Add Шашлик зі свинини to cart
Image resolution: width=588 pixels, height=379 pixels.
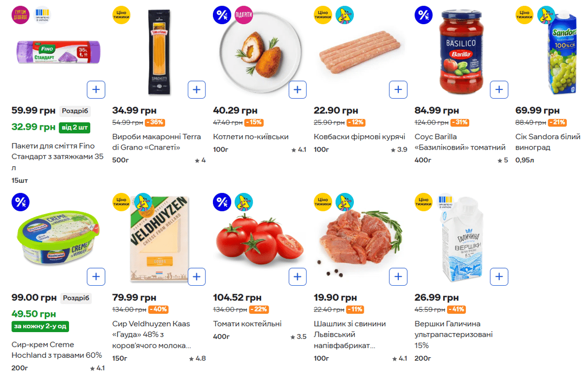(398, 277)
